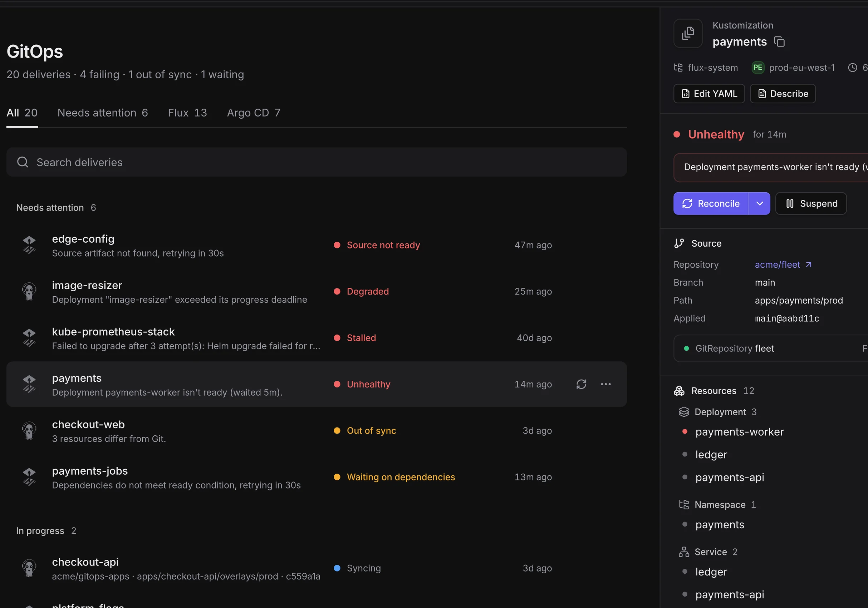Collapse the Needs attention group header
The width and height of the screenshot is (868, 608).
tap(56, 207)
